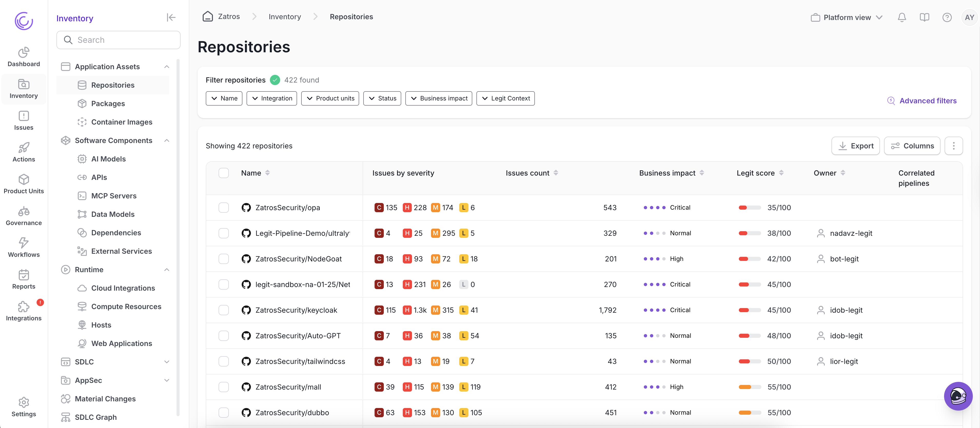Click the Critical impact dots for keycloak
Image resolution: width=980 pixels, height=428 pixels.
[654, 310]
